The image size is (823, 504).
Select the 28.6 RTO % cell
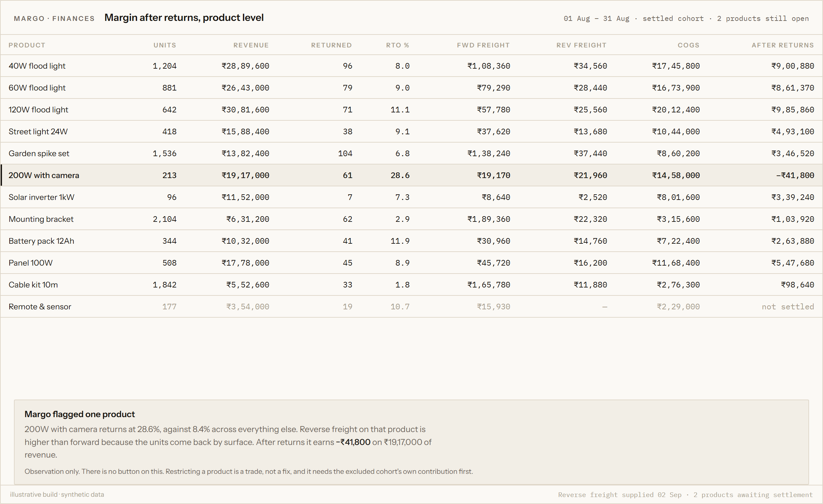point(400,175)
